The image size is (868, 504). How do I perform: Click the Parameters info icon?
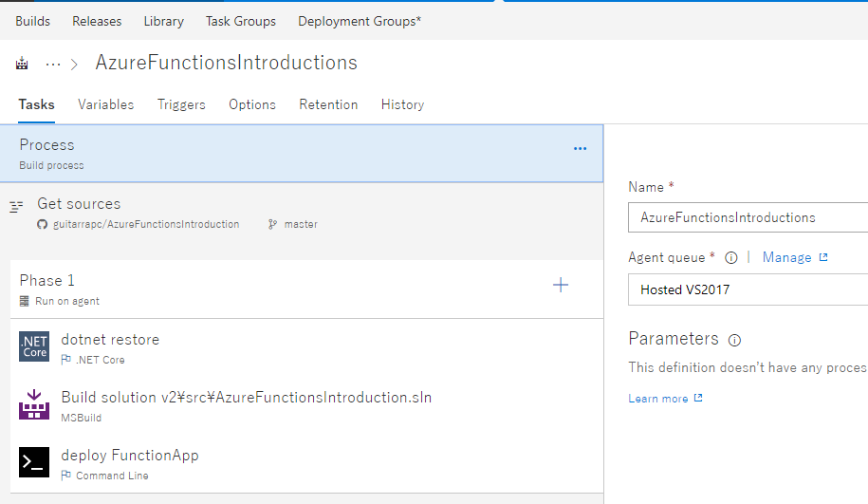[735, 340]
